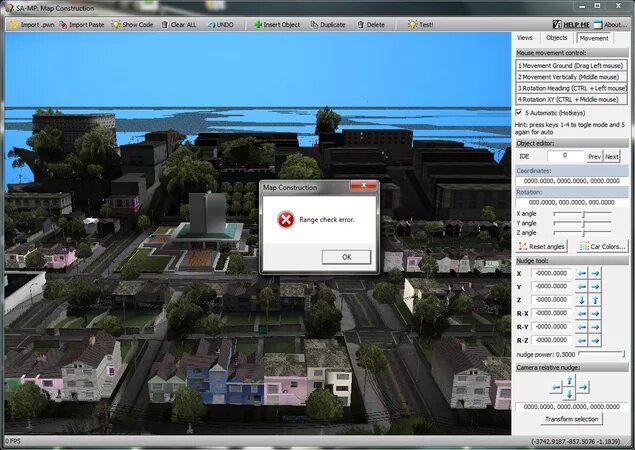This screenshot has width=635, height=450.
Task: Click the Delete toolbar button
Action: (x=371, y=25)
